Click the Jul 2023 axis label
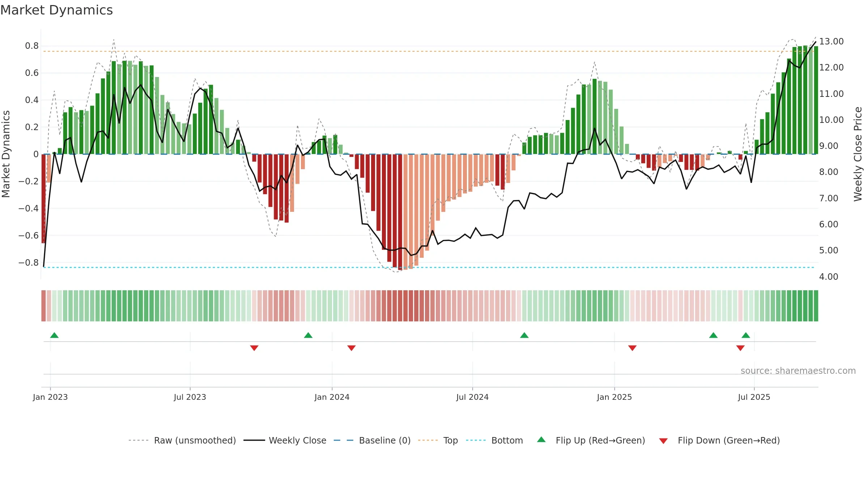868x488 pixels. point(190,397)
